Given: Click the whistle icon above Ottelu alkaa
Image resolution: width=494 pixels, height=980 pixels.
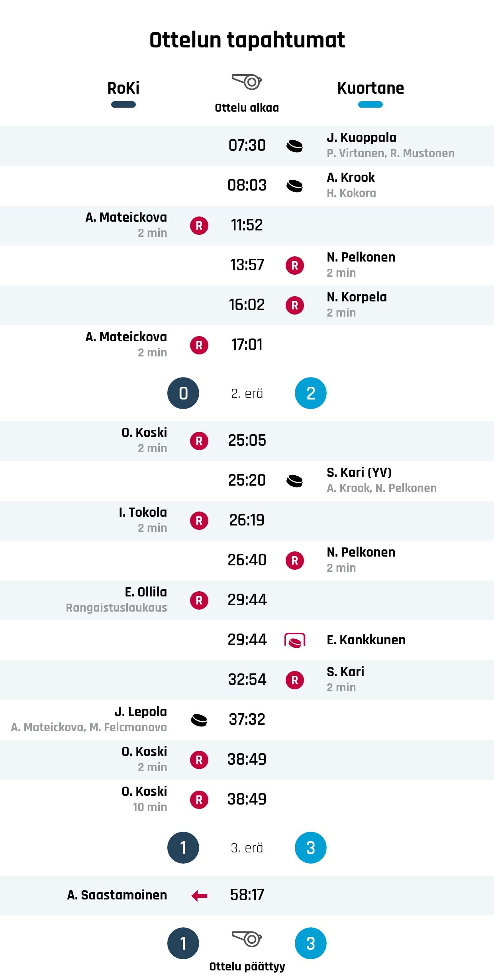Looking at the screenshot, I should 247,82.
